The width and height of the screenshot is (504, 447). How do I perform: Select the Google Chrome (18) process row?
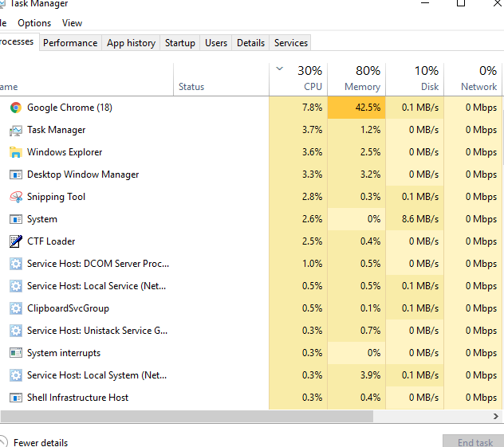[250, 108]
